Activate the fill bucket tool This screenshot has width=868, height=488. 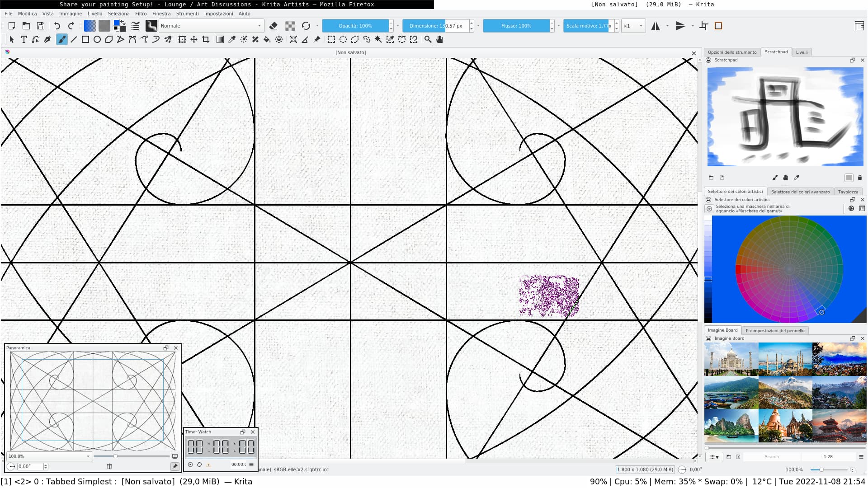[267, 40]
